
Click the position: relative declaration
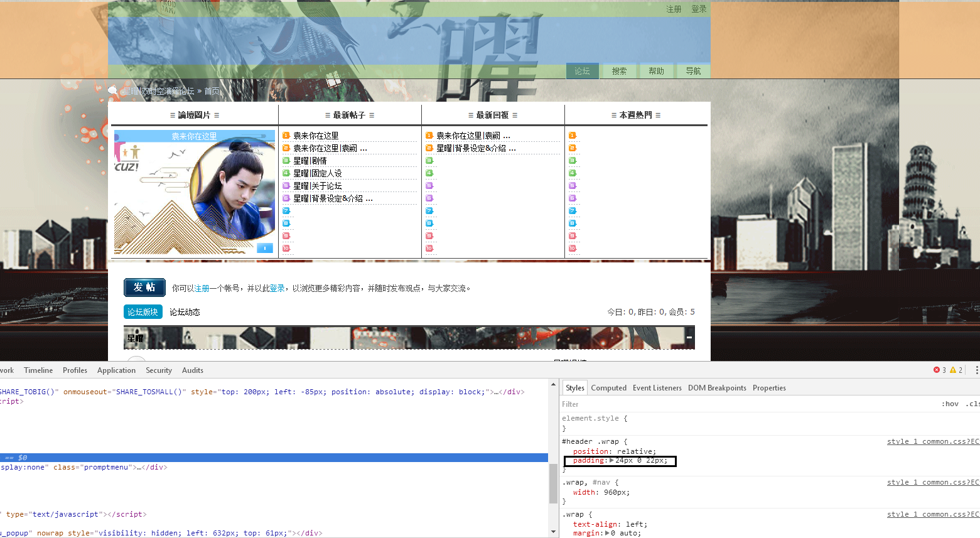click(x=615, y=451)
